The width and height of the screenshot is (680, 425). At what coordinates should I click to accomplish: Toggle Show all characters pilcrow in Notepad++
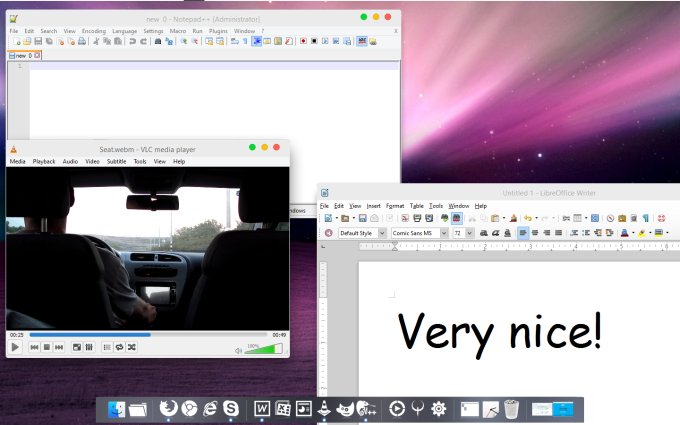click(245, 41)
